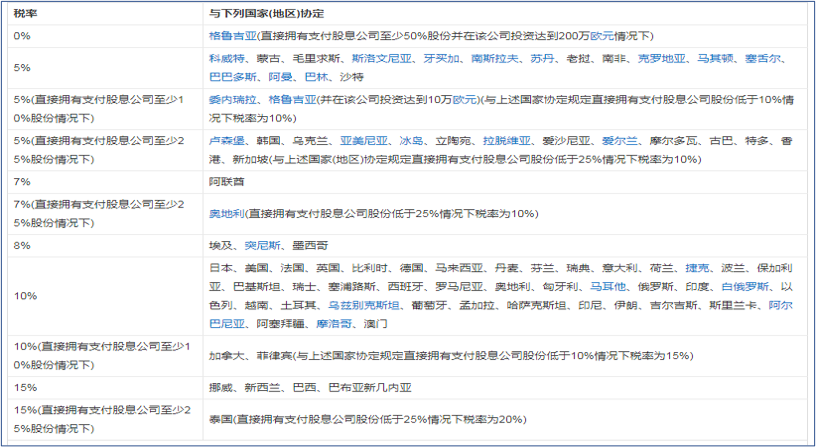Click the 欧元 link in the 0% row
The width and height of the screenshot is (816, 447).
click(x=602, y=36)
